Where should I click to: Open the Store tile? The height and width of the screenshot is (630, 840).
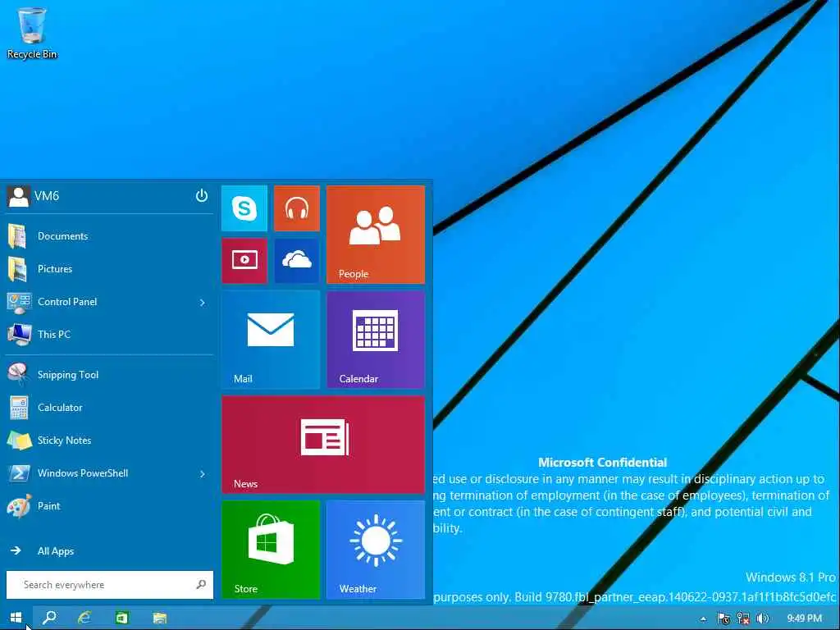(x=271, y=550)
